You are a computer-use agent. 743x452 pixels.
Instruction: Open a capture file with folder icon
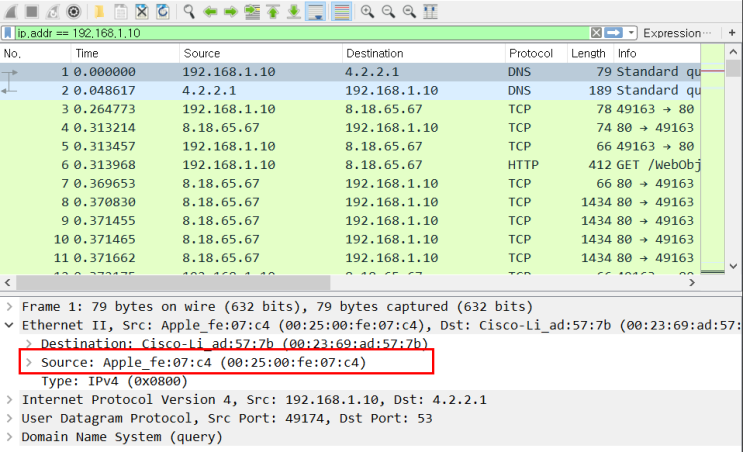pyautogui.click(x=100, y=11)
